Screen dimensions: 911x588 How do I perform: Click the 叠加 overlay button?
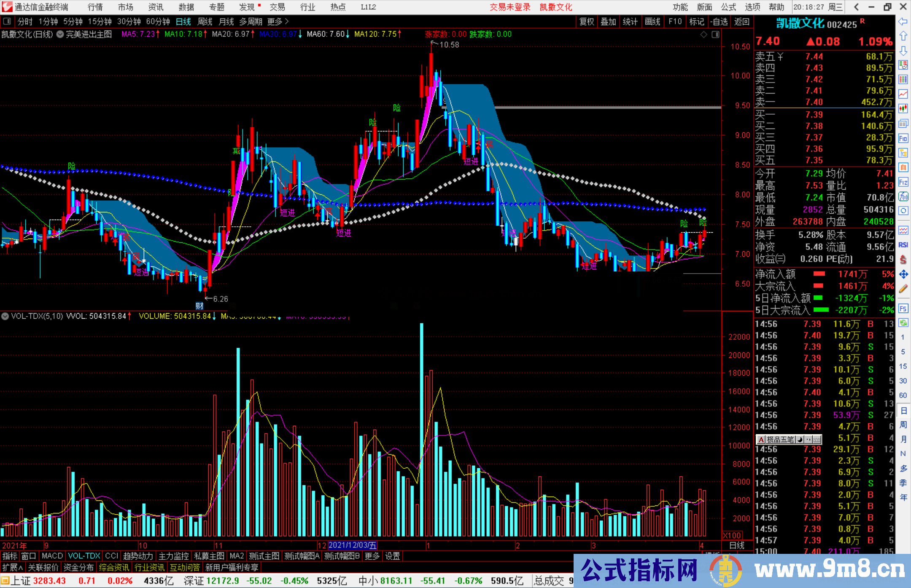pos(608,21)
